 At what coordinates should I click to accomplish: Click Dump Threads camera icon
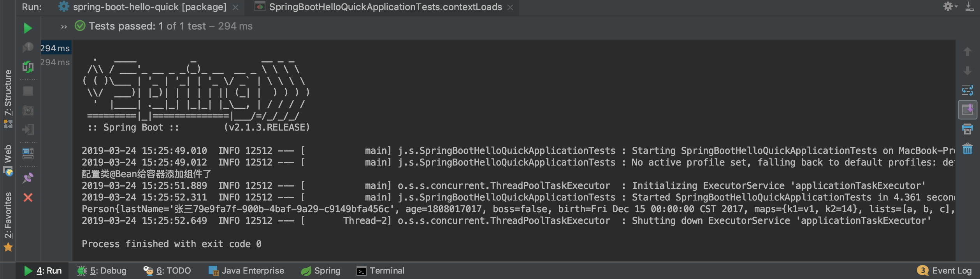[28, 111]
